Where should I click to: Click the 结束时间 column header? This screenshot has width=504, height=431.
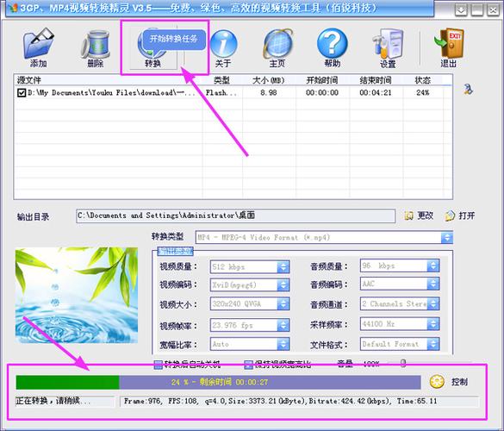tap(376, 80)
